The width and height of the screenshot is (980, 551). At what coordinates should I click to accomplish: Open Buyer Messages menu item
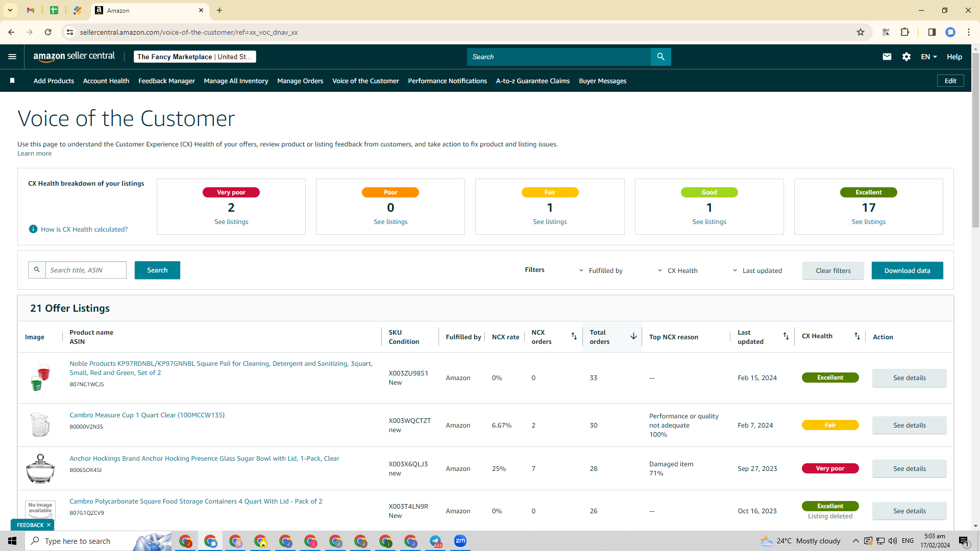click(602, 81)
